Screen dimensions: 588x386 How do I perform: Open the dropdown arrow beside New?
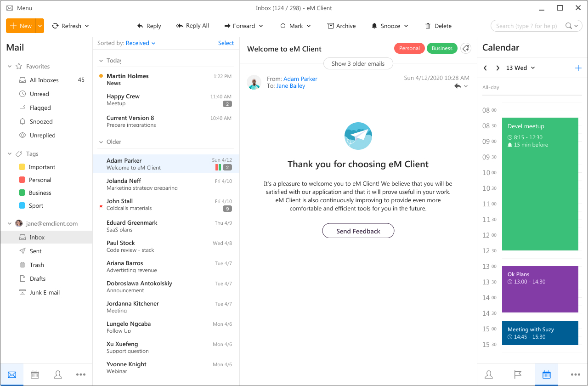coord(40,26)
